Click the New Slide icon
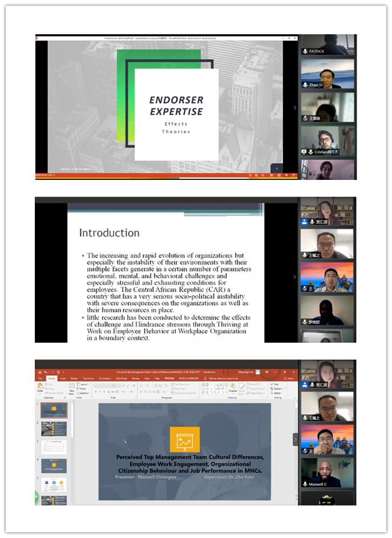Viewport: 392px width, 538px height. 72,388
